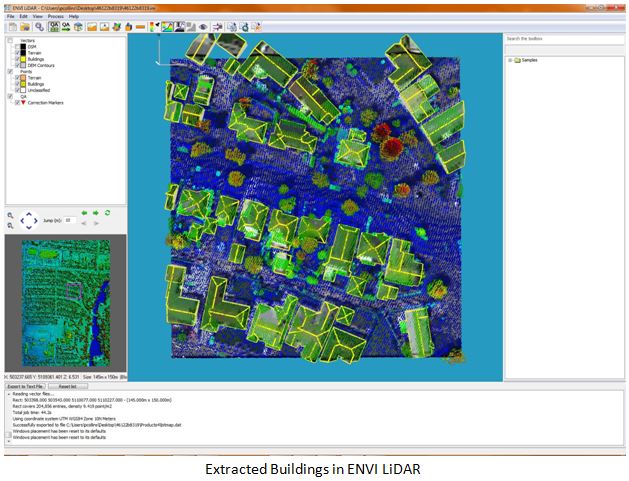Click the green right arrow navigation icon

point(96,212)
